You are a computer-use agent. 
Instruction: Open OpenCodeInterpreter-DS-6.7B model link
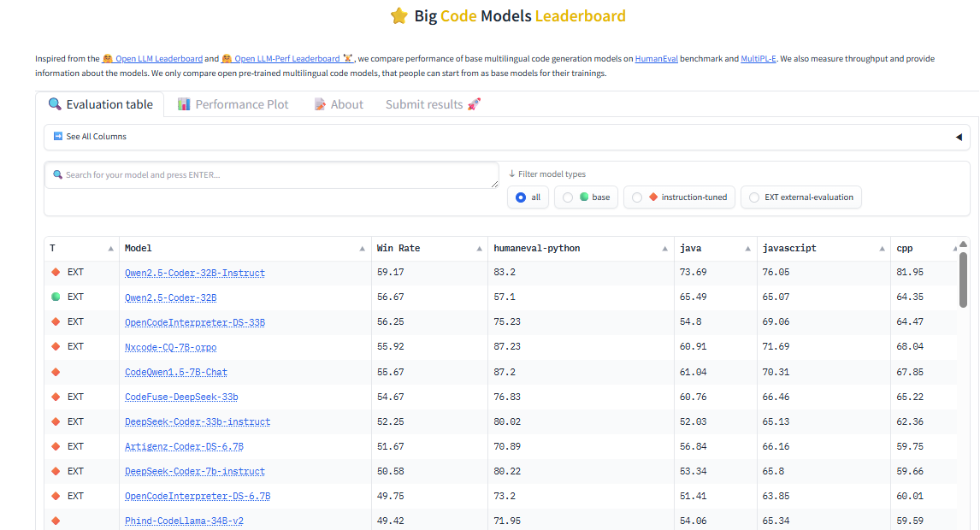click(198, 497)
